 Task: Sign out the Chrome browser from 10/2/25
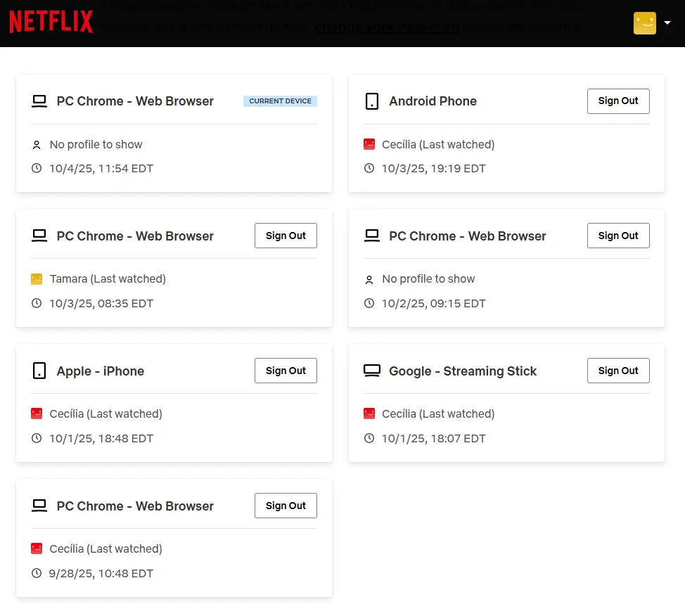coord(617,236)
